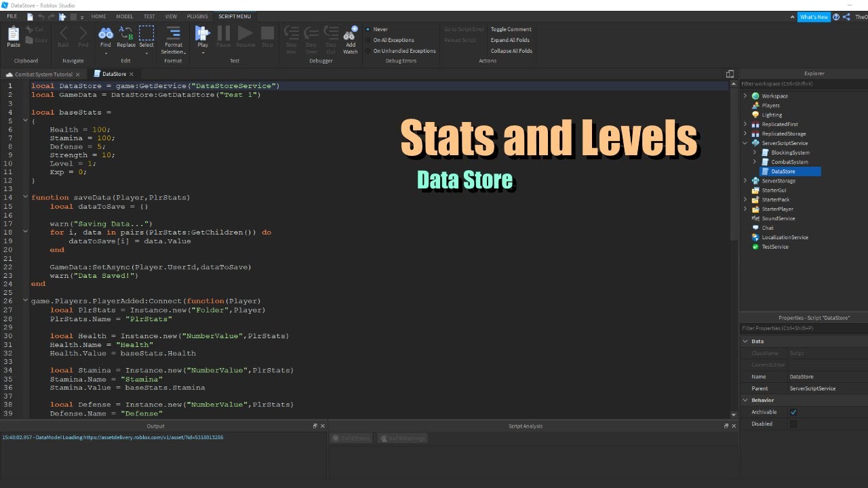Click the maximize-editor icon above the code scrollbar
Viewport: 868px width, 488px height.
click(730, 74)
